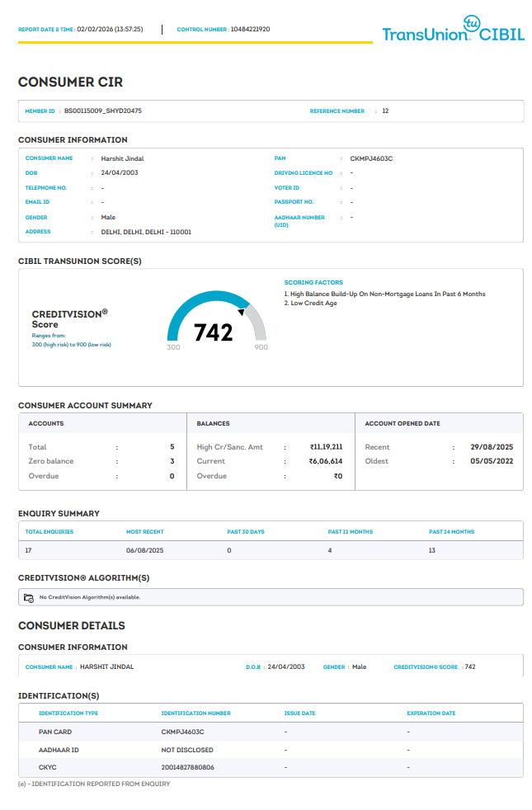Screen dimensions: 532x810
Task: Select current balance ₹6,06,614
Action: pyautogui.click(x=326, y=461)
